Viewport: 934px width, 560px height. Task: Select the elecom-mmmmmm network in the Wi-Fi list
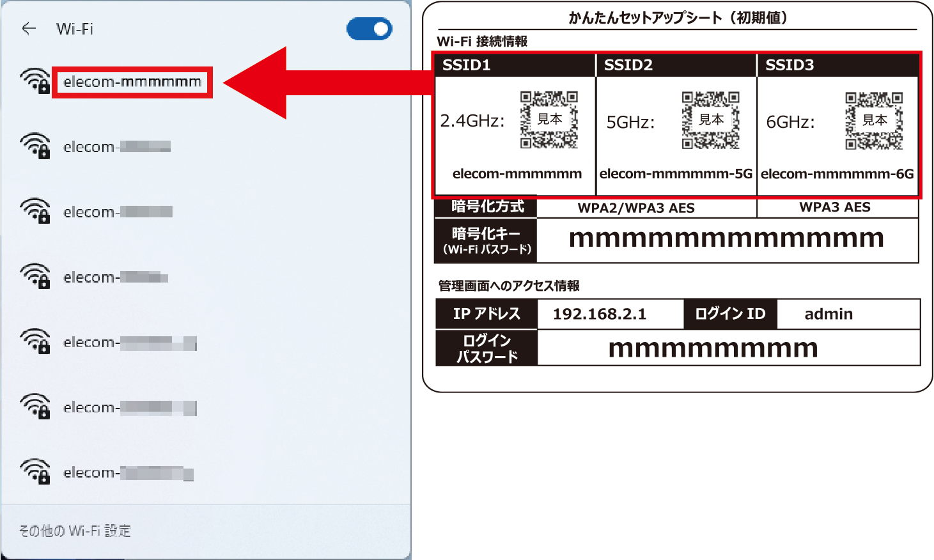pyautogui.click(x=132, y=82)
